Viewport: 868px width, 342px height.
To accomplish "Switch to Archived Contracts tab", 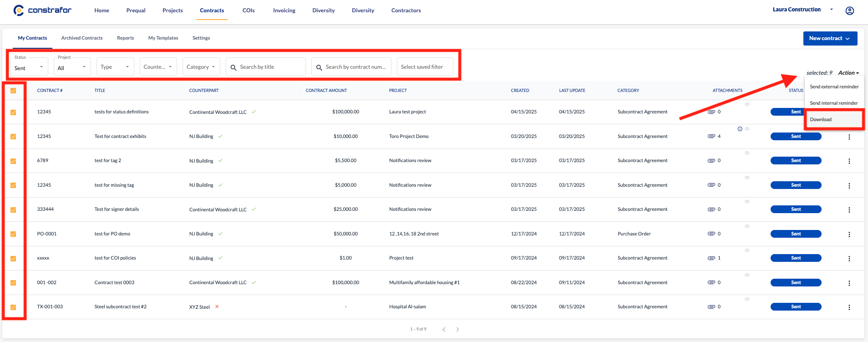I will [x=82, y=38].
